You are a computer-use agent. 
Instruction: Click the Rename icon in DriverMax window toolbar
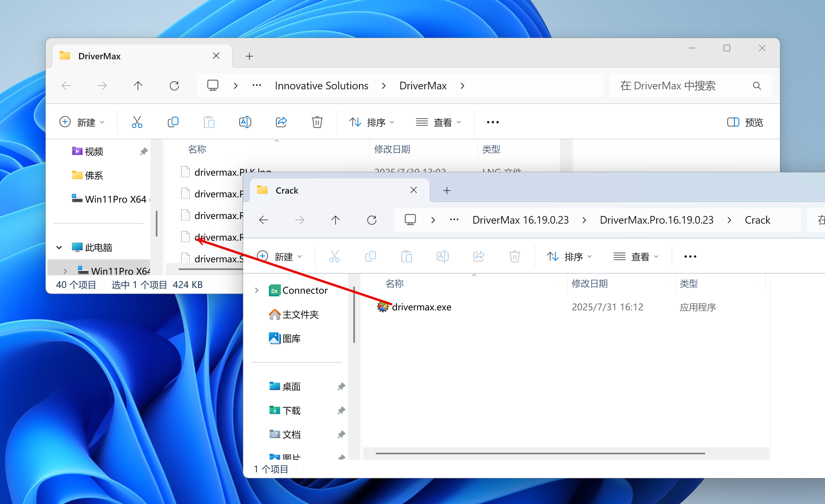coord(245,122)
